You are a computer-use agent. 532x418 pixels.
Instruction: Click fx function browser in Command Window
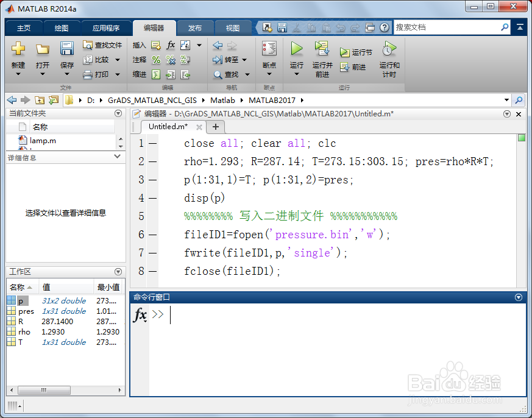click(x=140, y=314)
